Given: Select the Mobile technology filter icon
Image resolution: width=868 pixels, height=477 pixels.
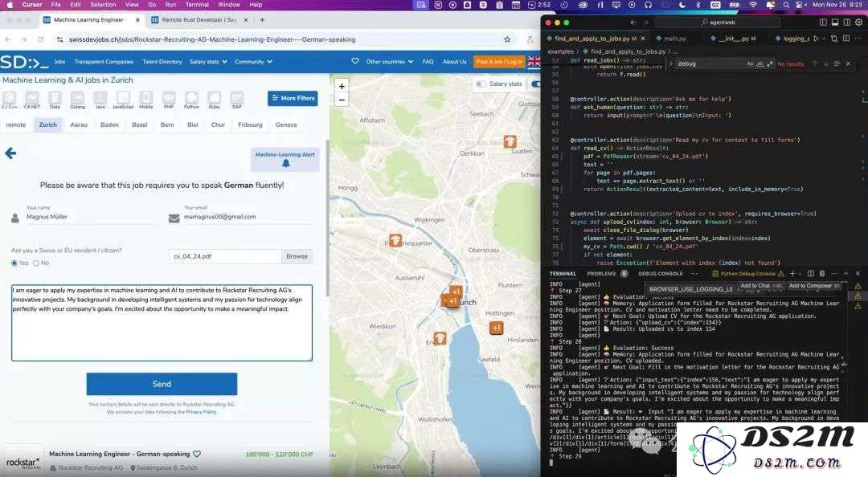Looking at the screenshot, I should [146, 100].
